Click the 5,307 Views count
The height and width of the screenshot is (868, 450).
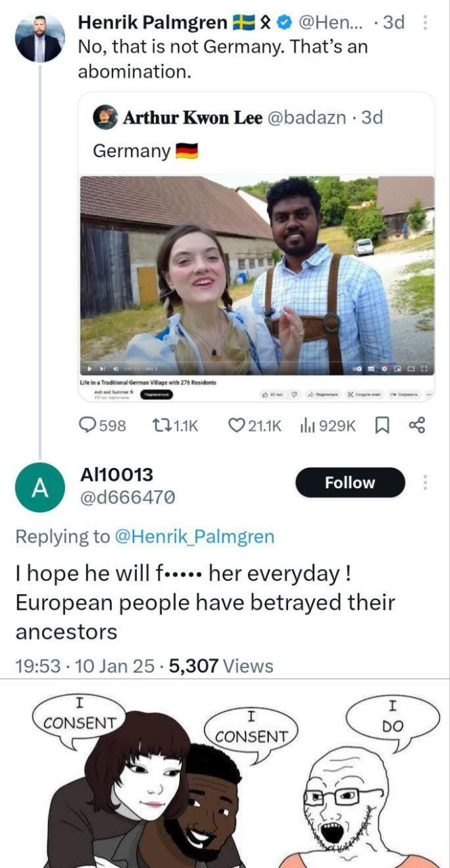coord(221,666)
